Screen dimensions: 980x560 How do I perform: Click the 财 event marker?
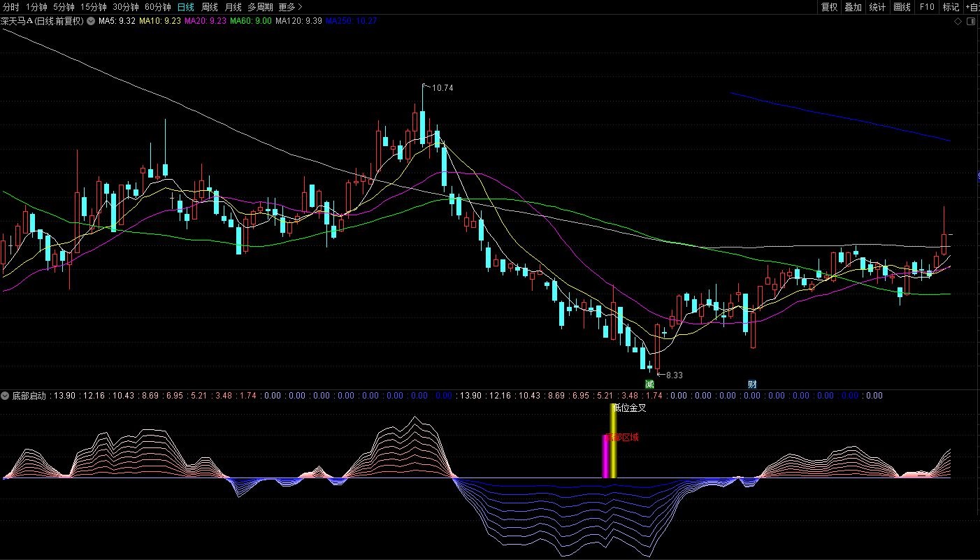point(751,384)
